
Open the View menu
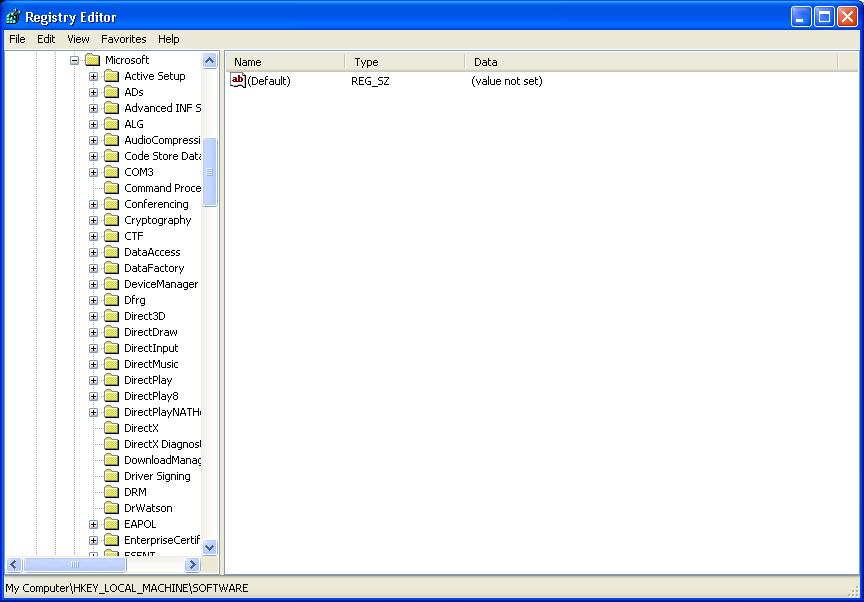(x=78, y=39)
